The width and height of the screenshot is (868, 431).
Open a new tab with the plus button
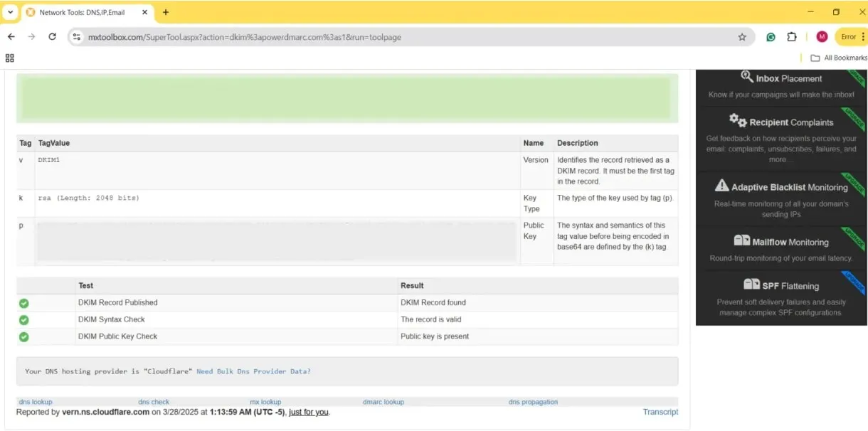(166, 12)
